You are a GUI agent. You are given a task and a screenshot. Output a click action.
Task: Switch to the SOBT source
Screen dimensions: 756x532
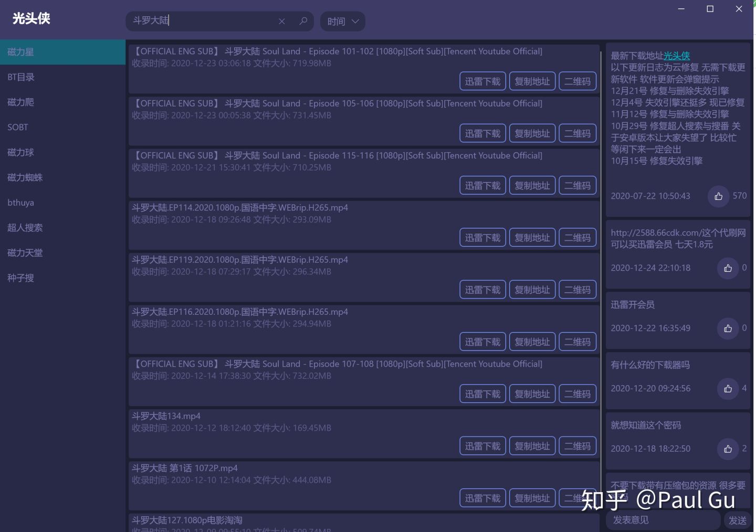[x=62, y=127]
